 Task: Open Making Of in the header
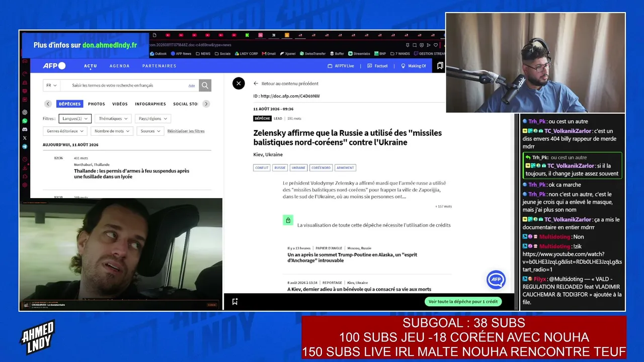point(414,66)
